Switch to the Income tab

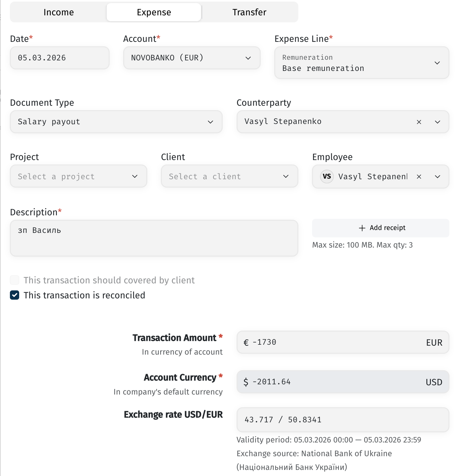[58, 12]
